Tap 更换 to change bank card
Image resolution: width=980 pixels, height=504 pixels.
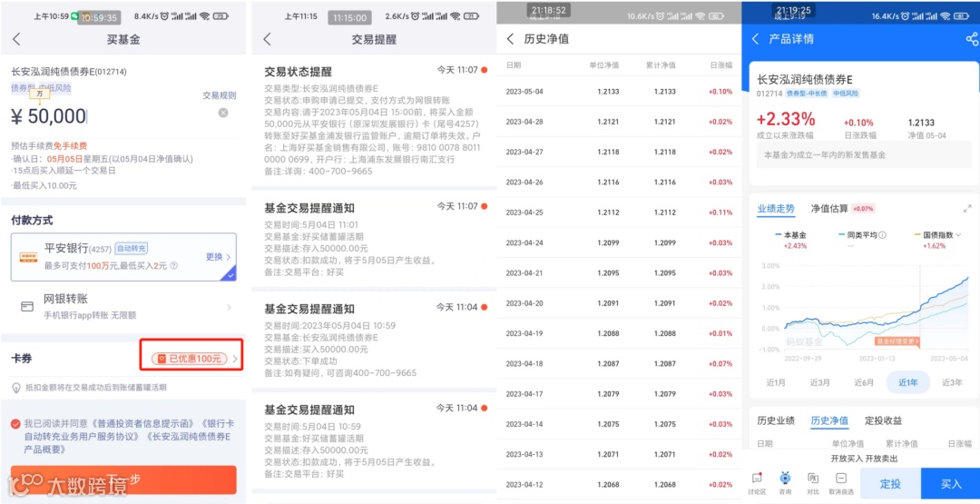click(x=218, y=256)
